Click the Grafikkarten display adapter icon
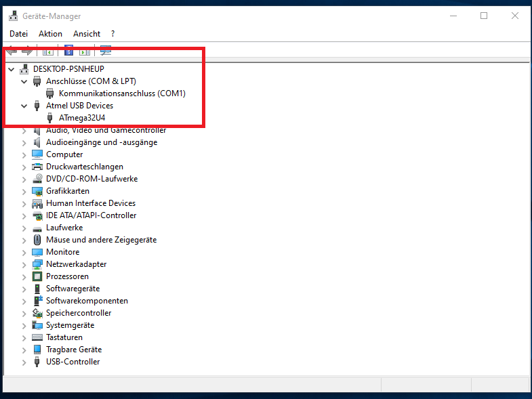Viewport: 532px width, 399px height. (37, 191)
